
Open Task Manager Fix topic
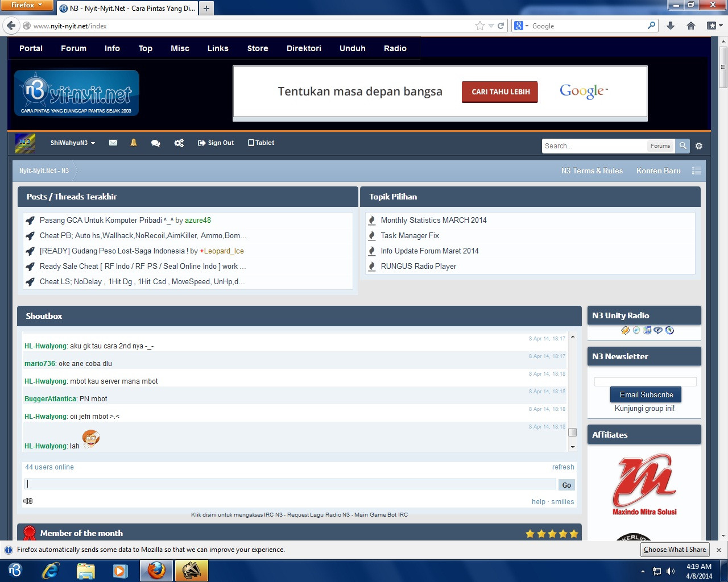pyautogui.click(x=409, y=235)
